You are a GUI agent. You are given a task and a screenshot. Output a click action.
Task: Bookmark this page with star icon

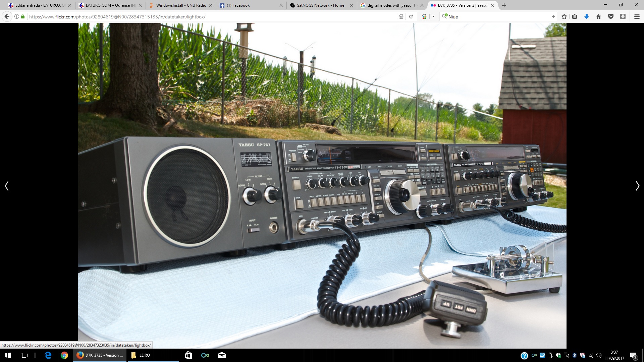point(564,16)
